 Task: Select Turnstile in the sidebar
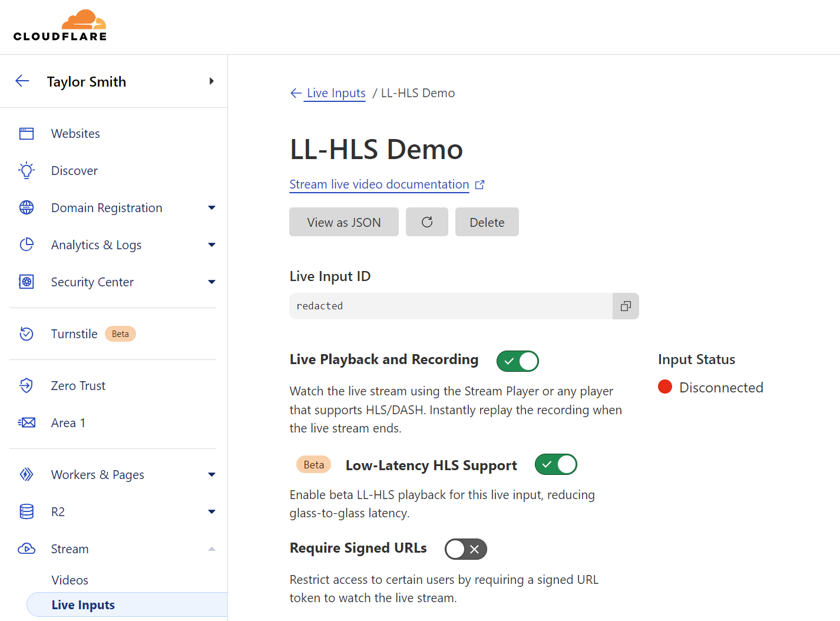(x=74, y=333)
